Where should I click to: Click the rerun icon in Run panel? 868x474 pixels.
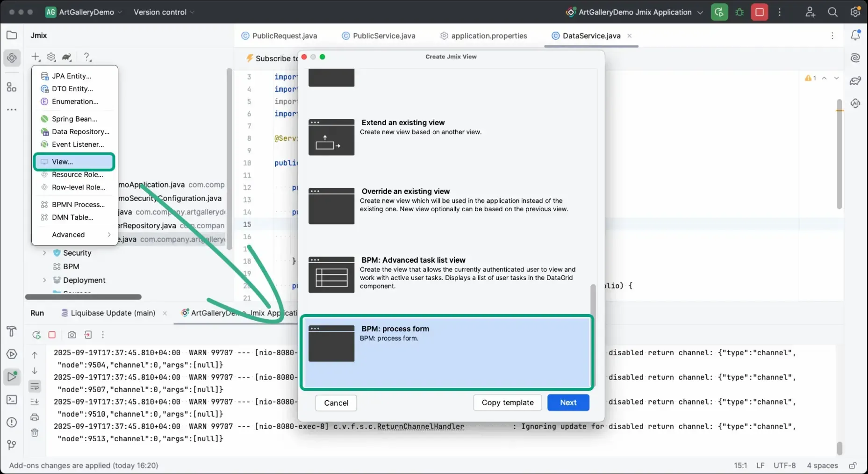pos(36,335)
